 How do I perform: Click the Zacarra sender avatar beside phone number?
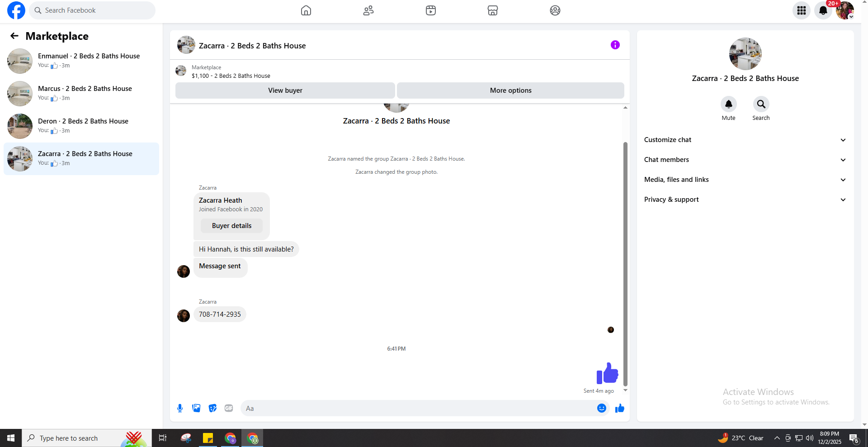pos(184,316)
